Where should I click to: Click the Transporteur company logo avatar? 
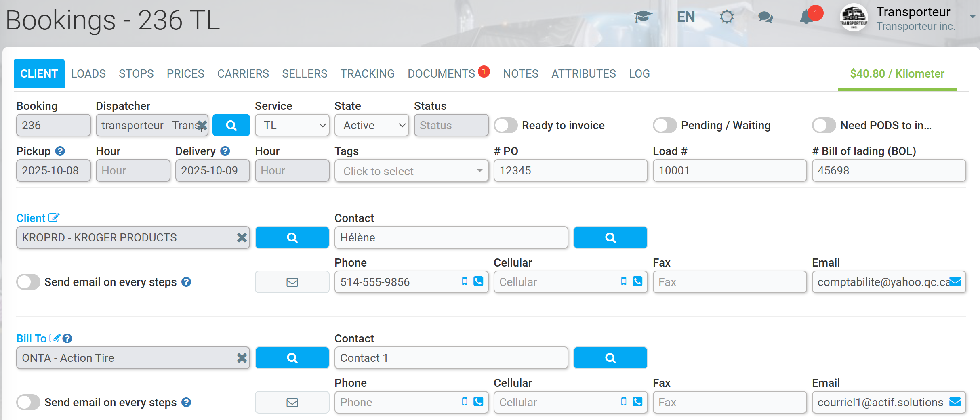854,18
